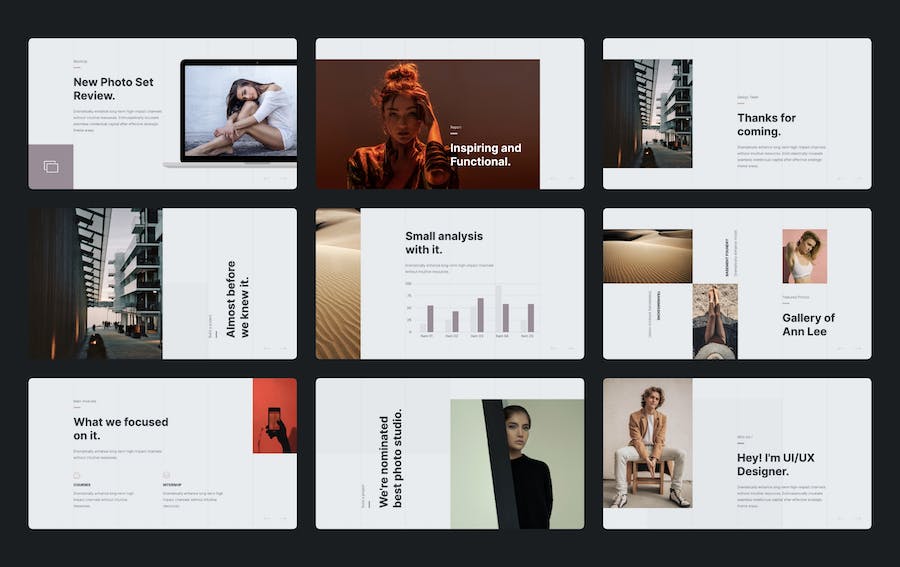Image resolution: width=900 pixels, height=567 pixels.
Task: Select the 'Thanks for coming' heading
Action: 766,124
